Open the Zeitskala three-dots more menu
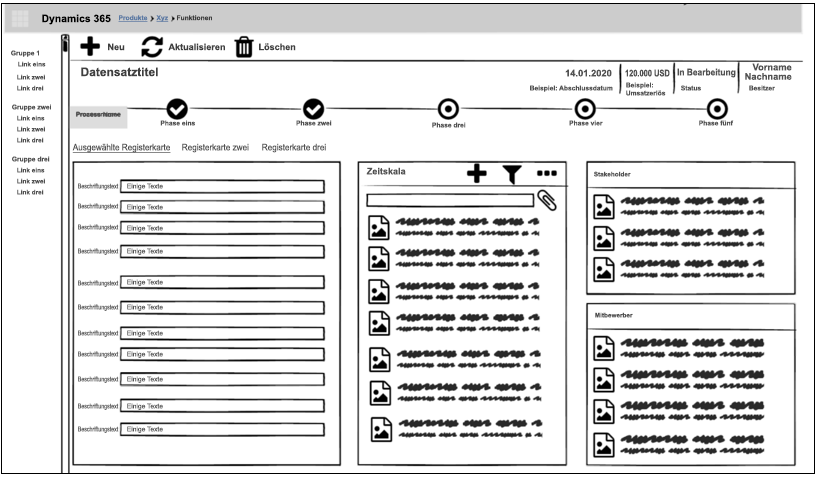Viewport: 817px width, 477px height. (x=546, y=173)
